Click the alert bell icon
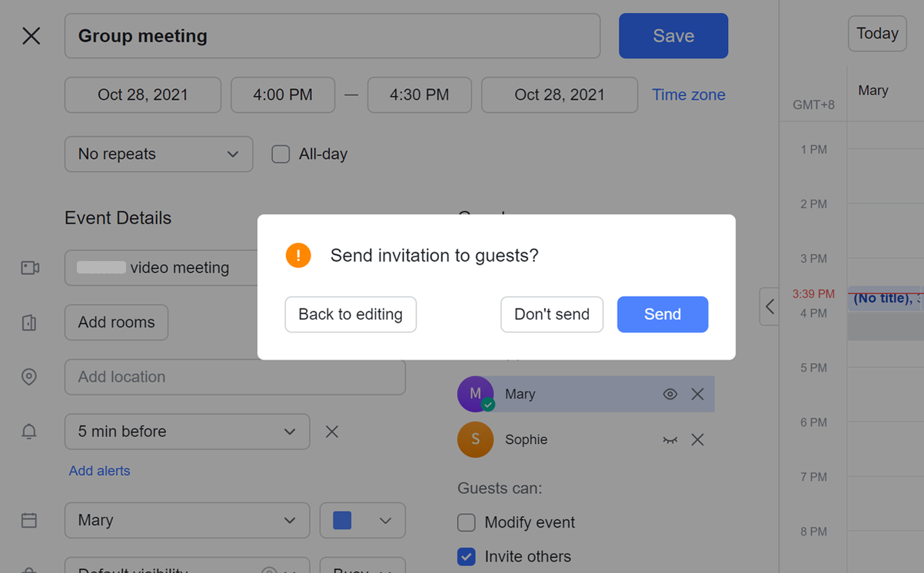Image resolution: width=924 pixels, height=573 pixels. tap(29, 432)
